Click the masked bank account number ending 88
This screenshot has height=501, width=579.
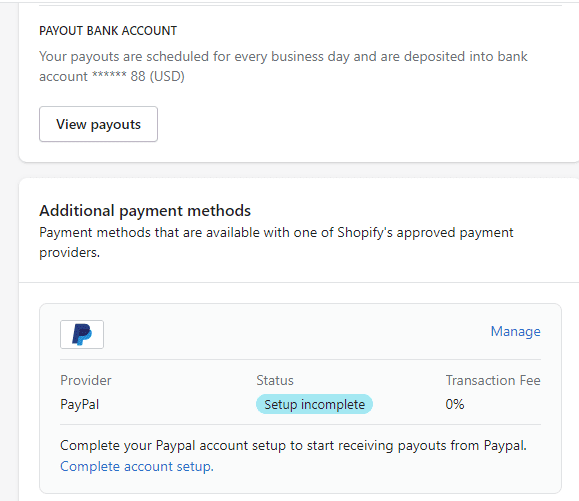point(119,76)
